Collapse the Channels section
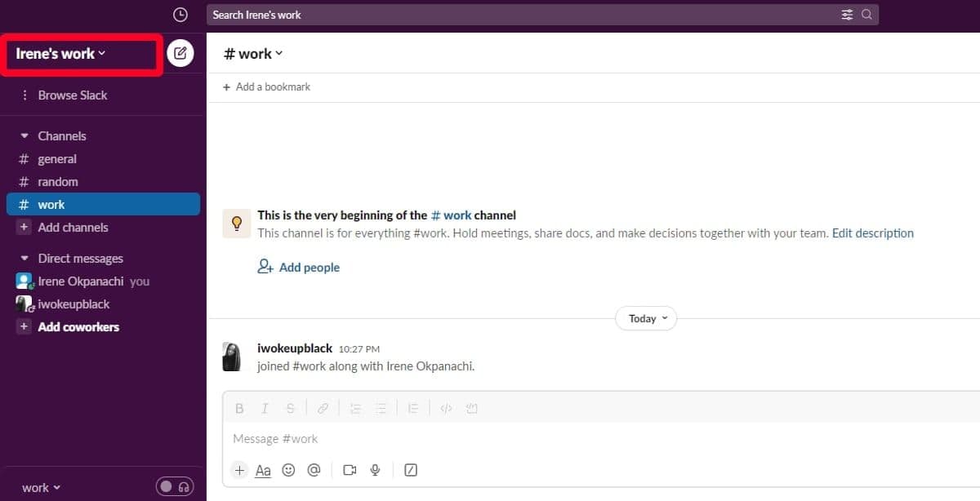Image resolution: width=980 pixels, height=501 pixels. [24, 136]
